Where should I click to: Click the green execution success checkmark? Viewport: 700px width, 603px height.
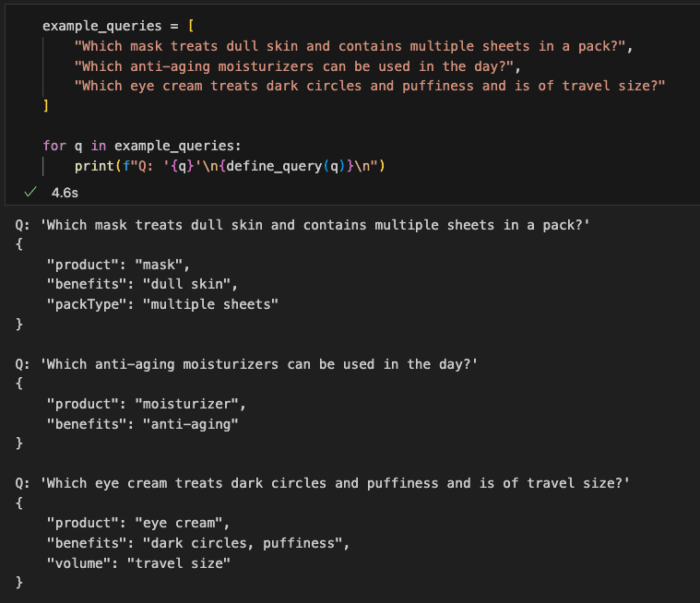pos(30,193)
